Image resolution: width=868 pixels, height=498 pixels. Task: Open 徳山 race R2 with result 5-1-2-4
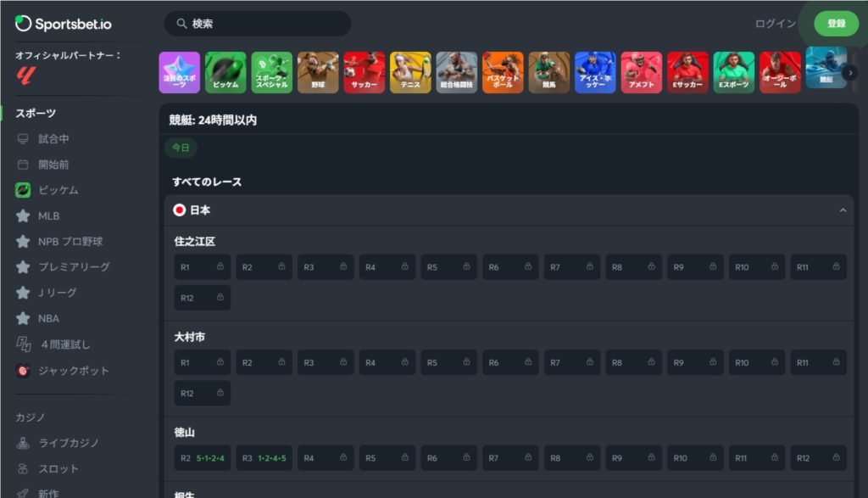(x=203, y=458)
